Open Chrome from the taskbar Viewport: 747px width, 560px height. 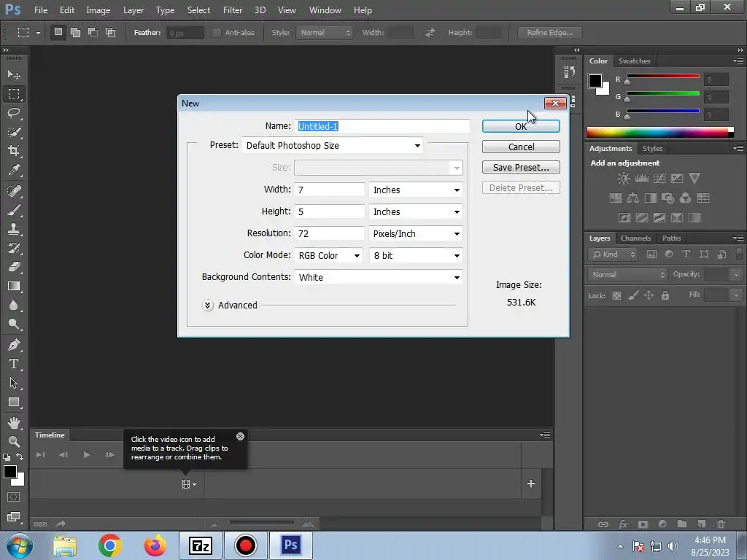point(110,545)
